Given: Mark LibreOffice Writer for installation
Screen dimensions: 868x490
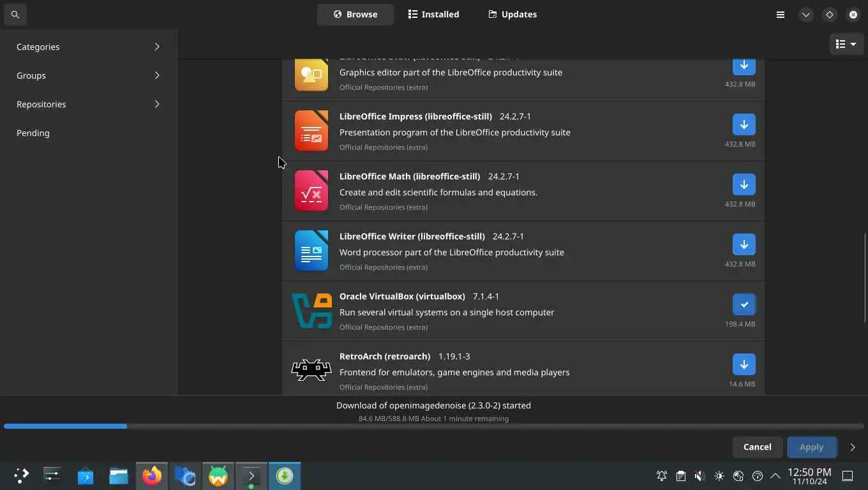Looking at the screenshot, I should point(744,244).
